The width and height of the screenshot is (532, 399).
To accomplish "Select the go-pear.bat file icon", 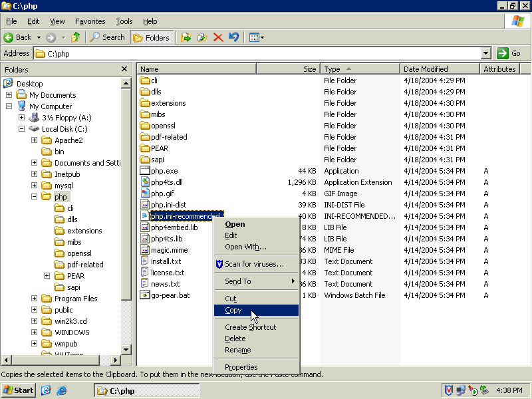I will (145, 295).
